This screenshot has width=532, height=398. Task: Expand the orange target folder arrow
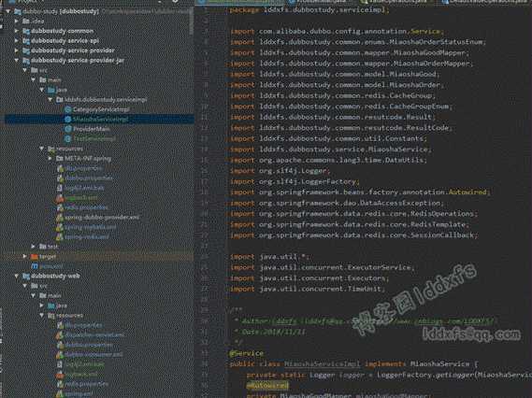point(24,257)
